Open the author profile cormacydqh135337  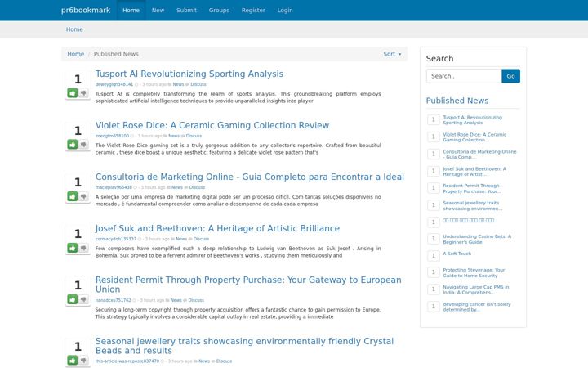click(116, 239)
